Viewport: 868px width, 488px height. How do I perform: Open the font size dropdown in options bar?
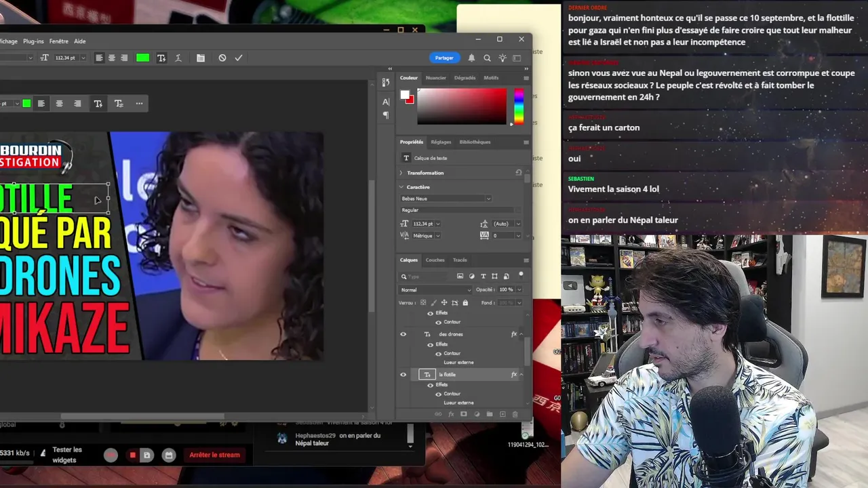point(83,58)
